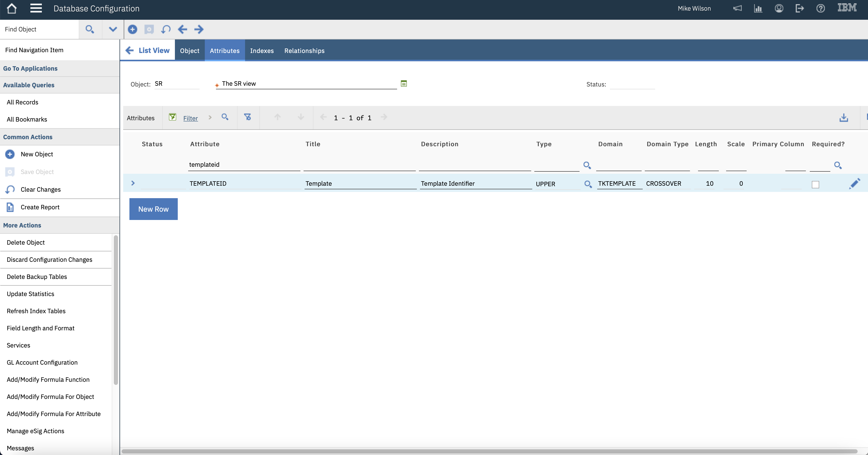Open Long Description icon beside SR view
This screenshot has height=455, width=868.
[404, 84]
